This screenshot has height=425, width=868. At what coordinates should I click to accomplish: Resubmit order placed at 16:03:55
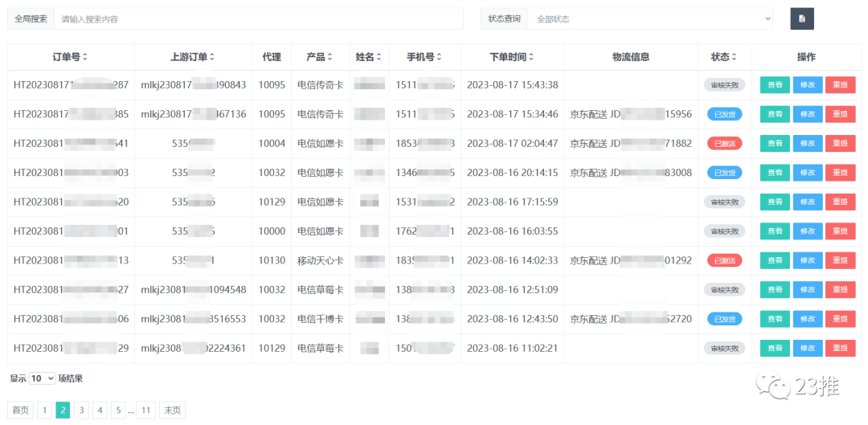click(841, 231)
